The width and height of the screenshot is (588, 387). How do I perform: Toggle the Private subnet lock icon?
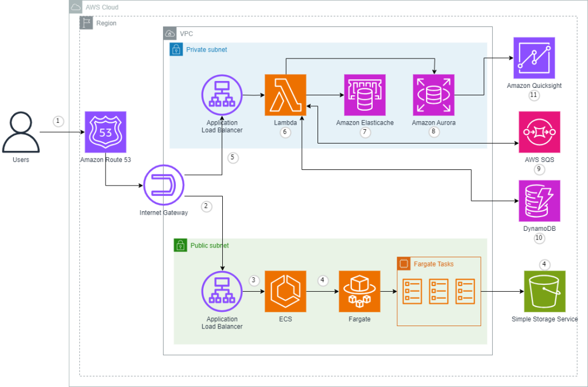[176, 49]
